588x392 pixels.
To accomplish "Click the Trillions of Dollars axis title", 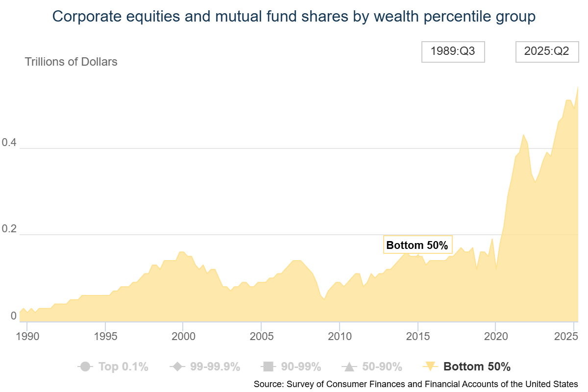I will 71,62.
